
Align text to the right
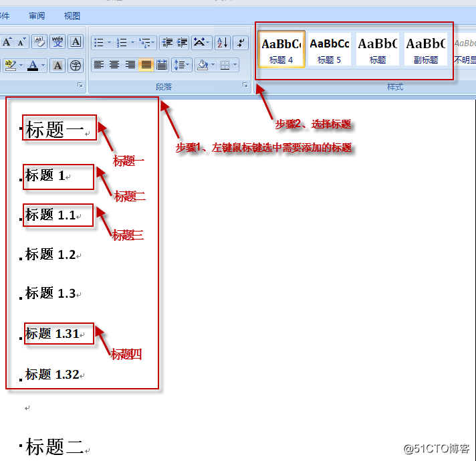point(130,65)
